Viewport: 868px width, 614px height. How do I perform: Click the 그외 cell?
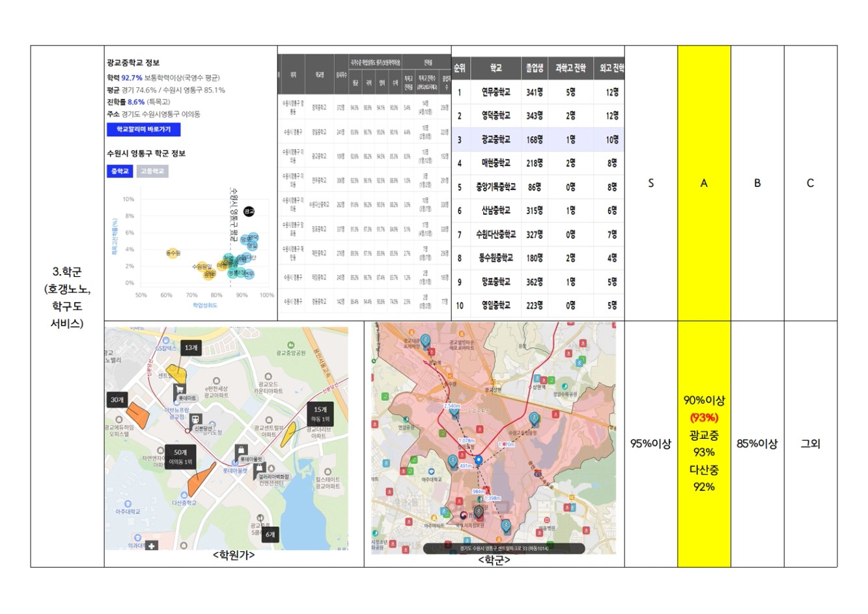pyautogui.click(x=811, y=444)
